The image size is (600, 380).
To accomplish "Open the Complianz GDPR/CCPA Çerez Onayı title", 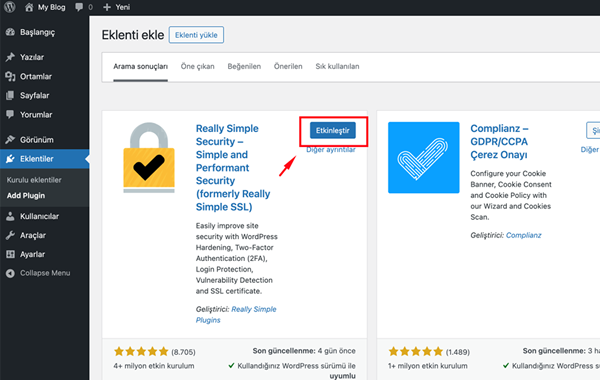I will 499,142.
